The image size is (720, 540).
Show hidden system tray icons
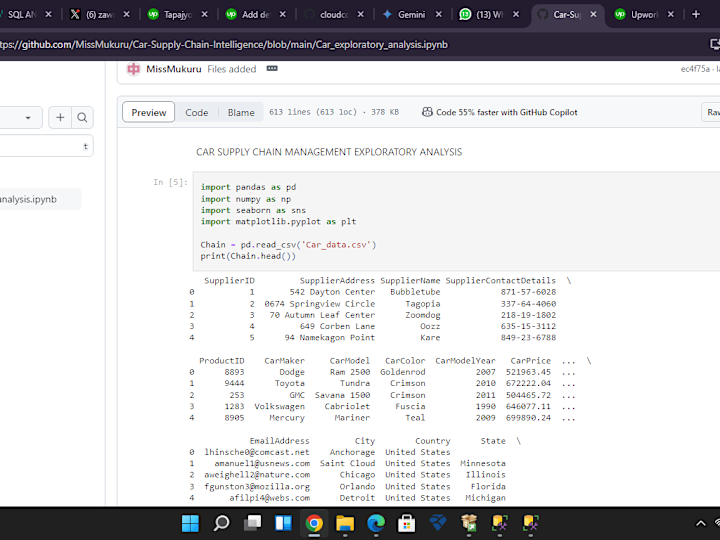coord(701,523)
